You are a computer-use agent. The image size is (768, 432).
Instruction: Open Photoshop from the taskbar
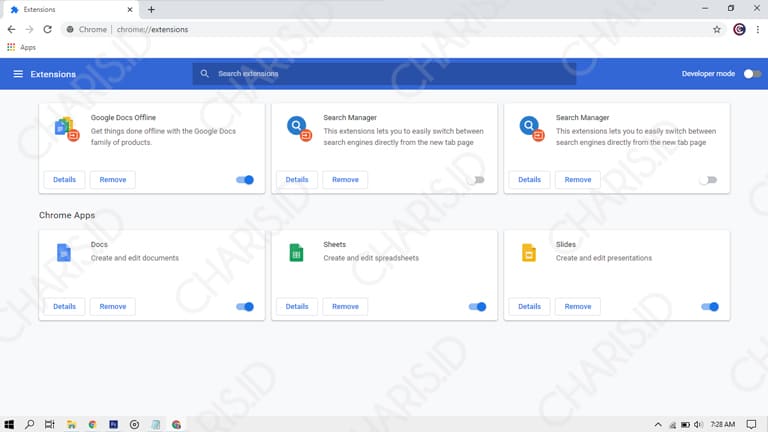(x=114, y=424)
